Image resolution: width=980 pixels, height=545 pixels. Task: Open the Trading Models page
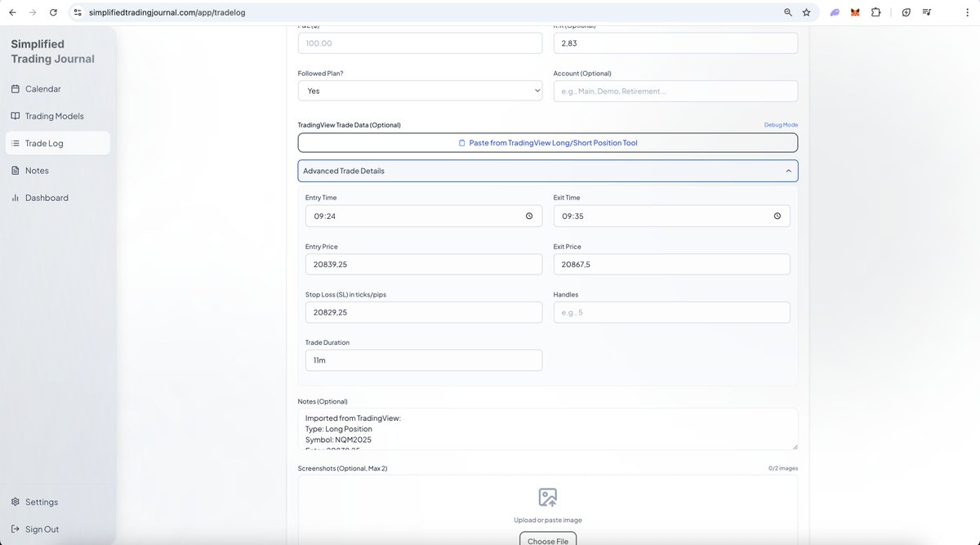[57, 116]
